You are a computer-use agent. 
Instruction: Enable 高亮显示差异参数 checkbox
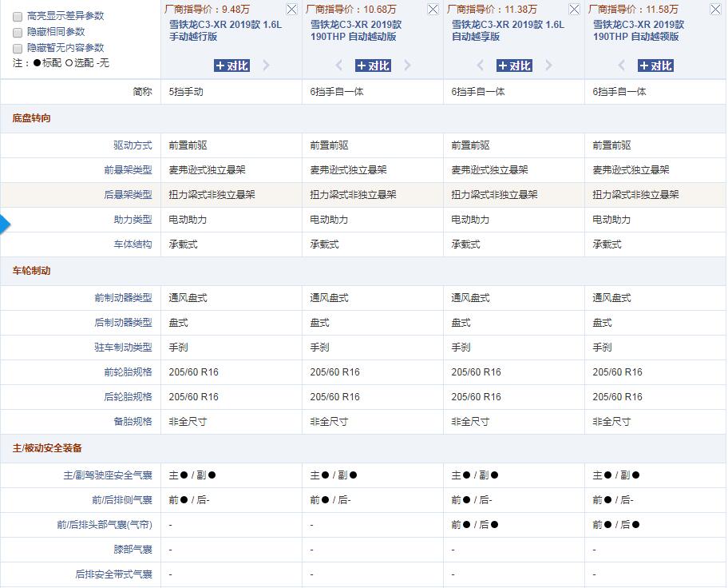(x=18, y=17)
